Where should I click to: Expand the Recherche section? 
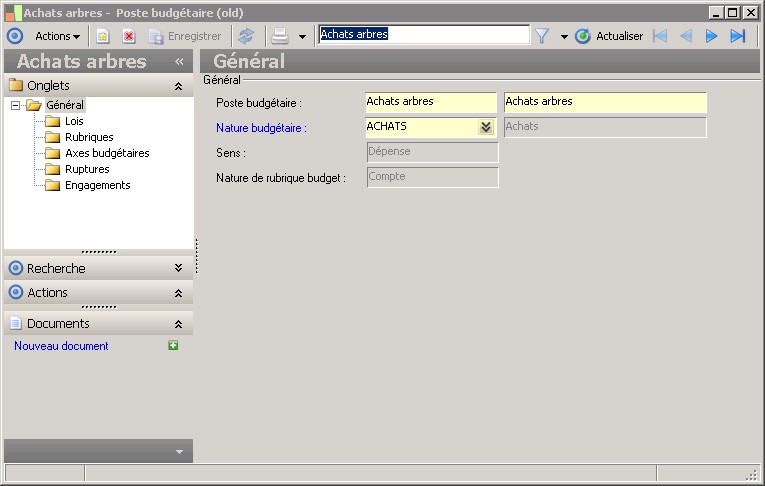179,268
